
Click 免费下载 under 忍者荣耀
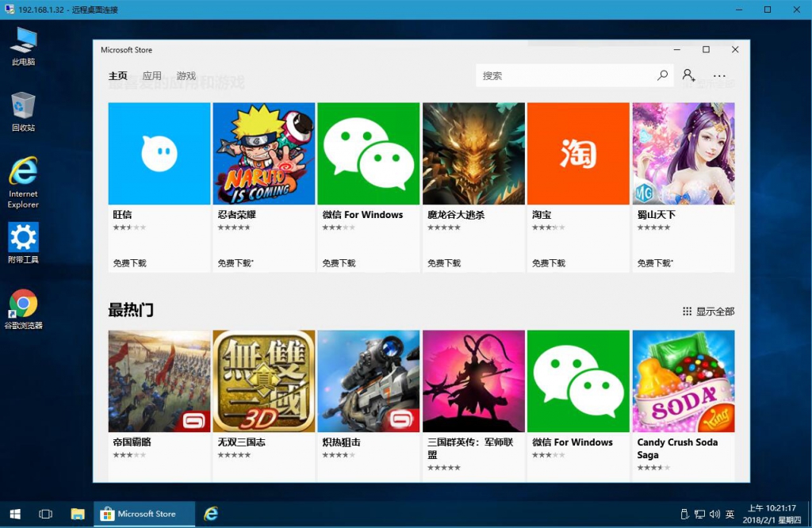235,263
